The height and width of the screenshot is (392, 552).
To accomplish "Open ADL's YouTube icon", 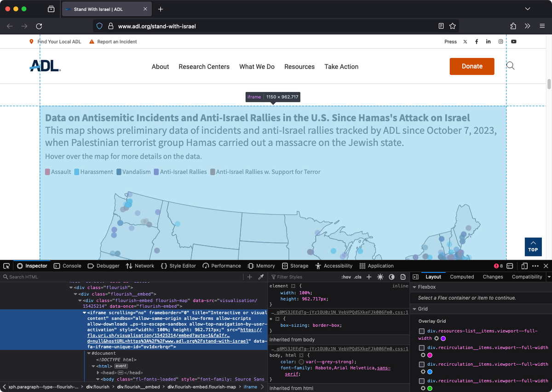I will (x=514, y=42).
